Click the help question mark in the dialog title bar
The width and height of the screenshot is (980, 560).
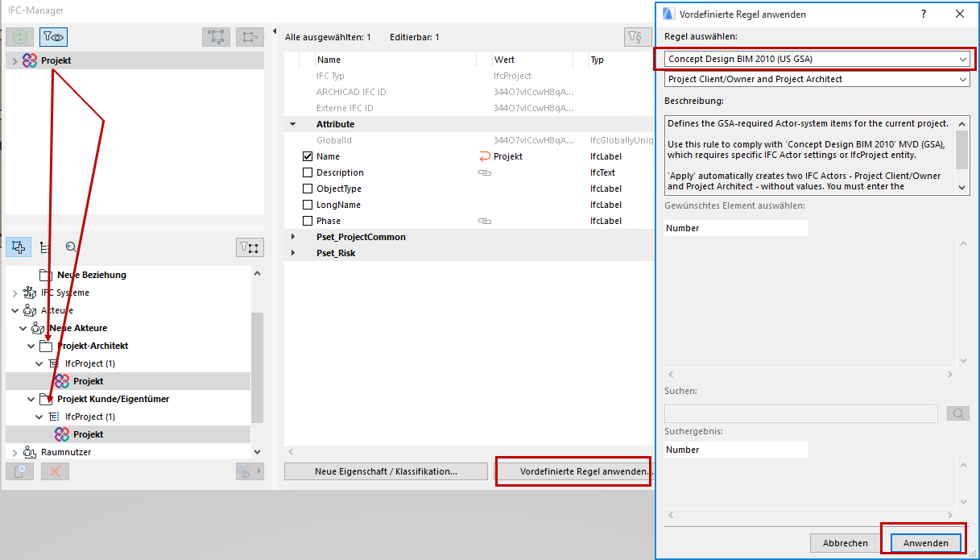pyautogui.click(x=923, y=14)
